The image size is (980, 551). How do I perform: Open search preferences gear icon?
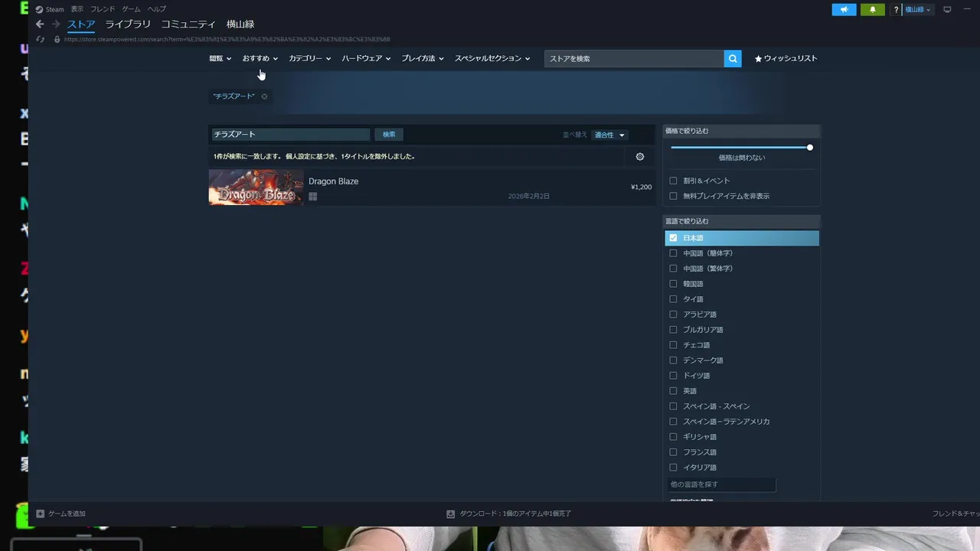coord(640,157)
